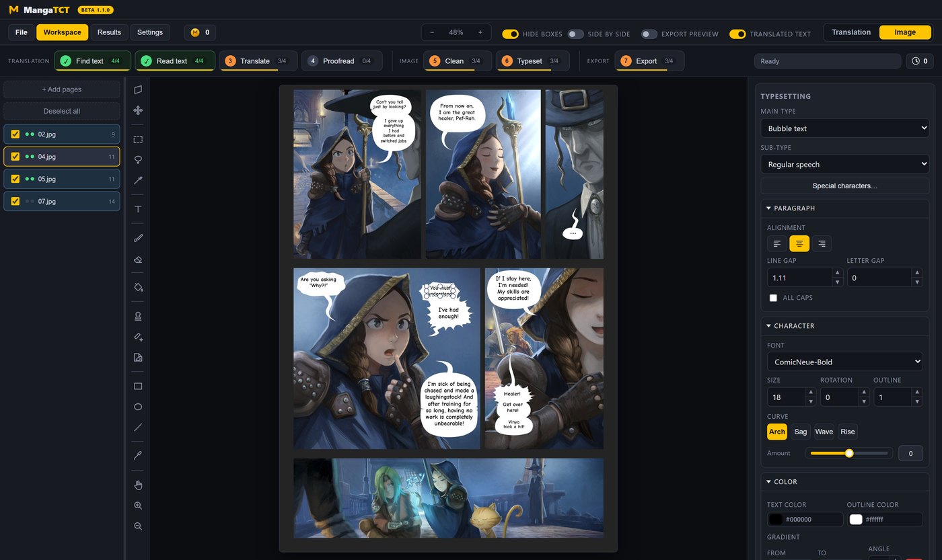This screenshot has height=560, width=942.
Task: Select the Line shape tool
Action: pyautogui.click(x=138, y=427)
